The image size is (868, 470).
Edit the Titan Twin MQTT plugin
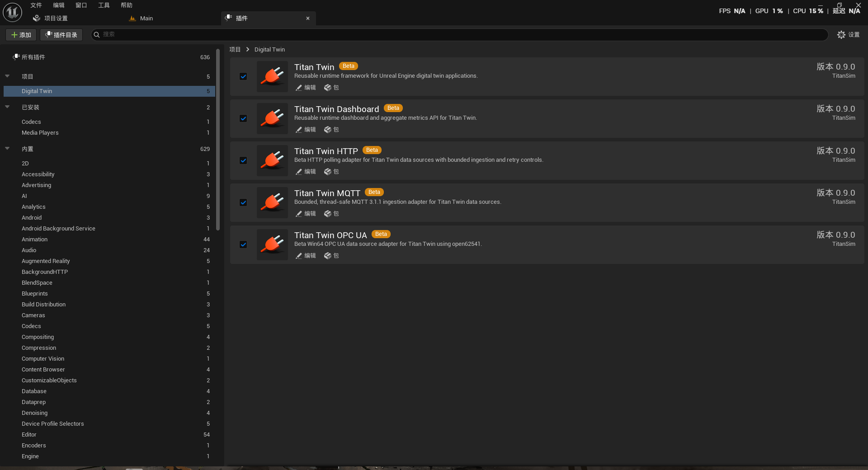[x=306, y=214]
